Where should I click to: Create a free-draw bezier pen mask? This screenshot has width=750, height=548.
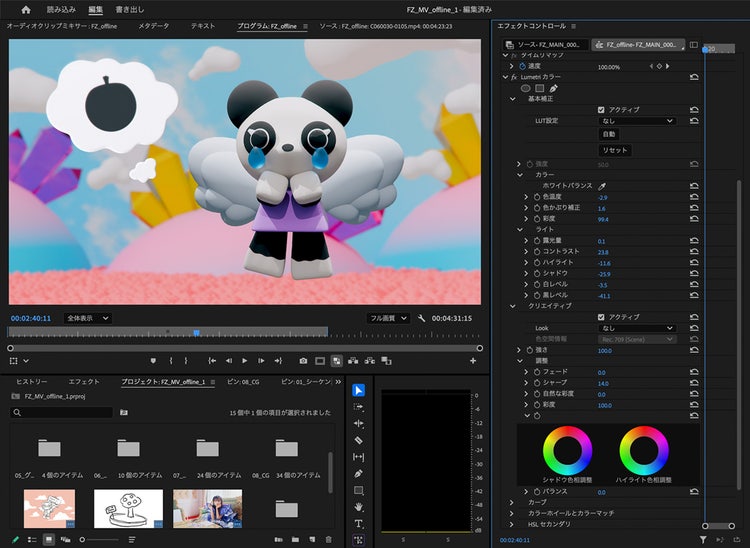click(553, 88)
